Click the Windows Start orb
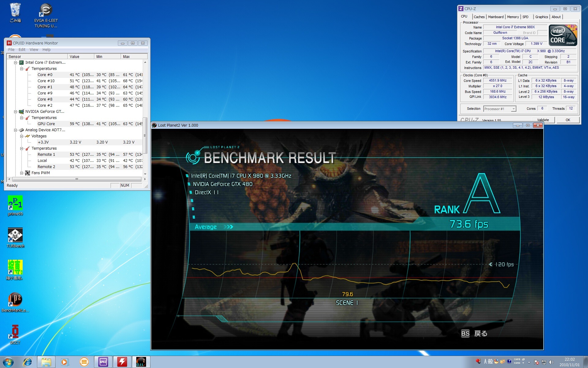588x368 pixels. 8,362
